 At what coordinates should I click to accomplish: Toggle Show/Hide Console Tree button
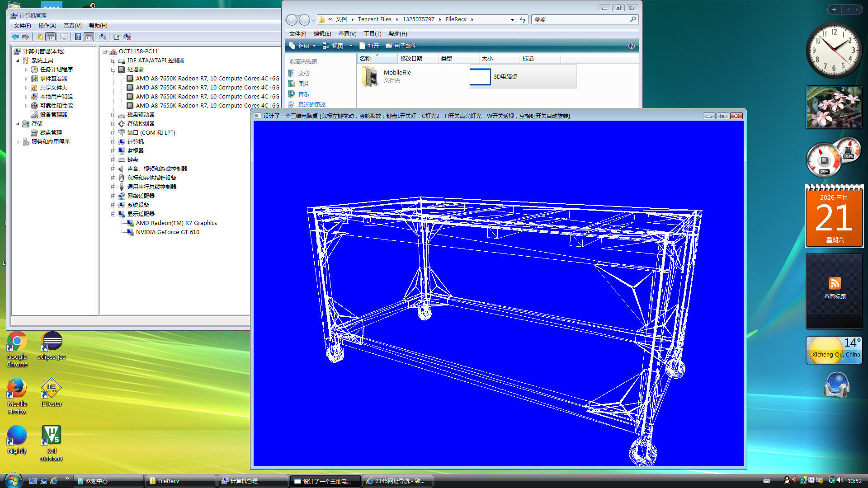coord(51,37)
